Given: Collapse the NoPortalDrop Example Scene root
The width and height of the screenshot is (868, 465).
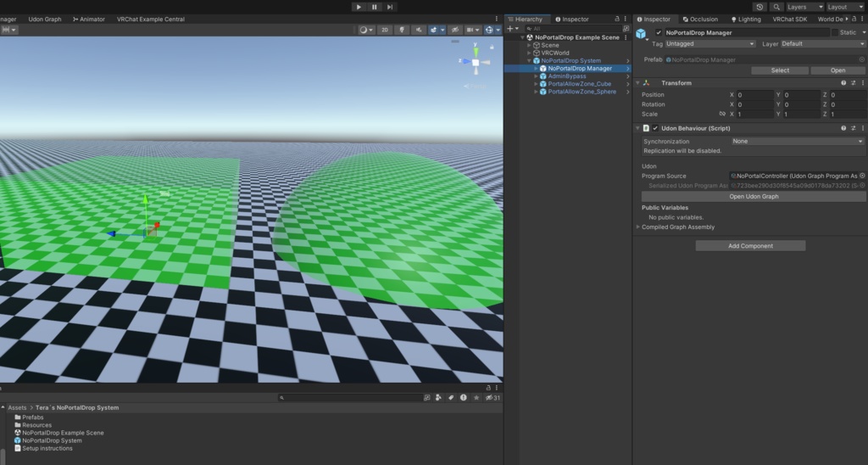Looking at the screenshot, I should coord(522,37).
